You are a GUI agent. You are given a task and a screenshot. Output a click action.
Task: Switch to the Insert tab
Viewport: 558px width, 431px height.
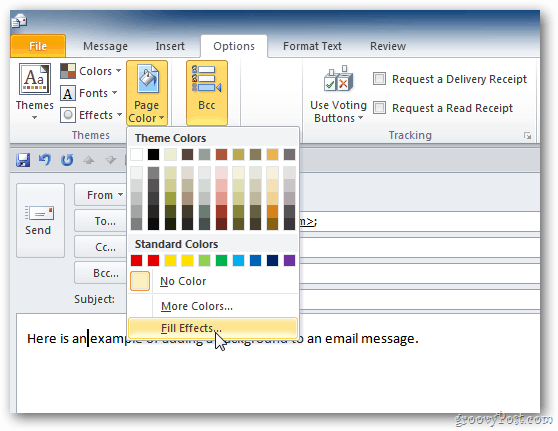170,46
